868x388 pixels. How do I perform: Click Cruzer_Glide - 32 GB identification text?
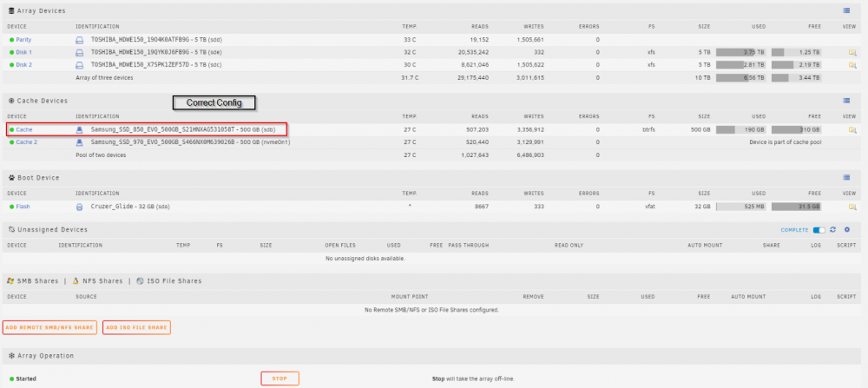tap(129, 207)
